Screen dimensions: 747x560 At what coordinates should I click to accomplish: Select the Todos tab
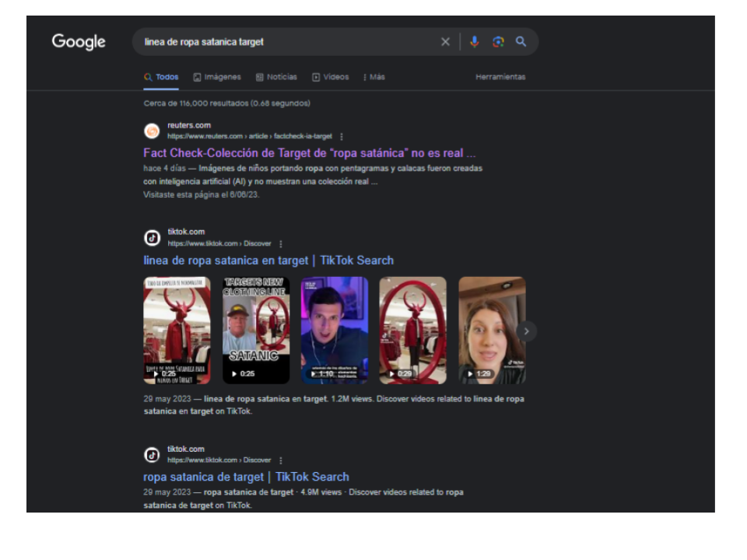(162, 77)
